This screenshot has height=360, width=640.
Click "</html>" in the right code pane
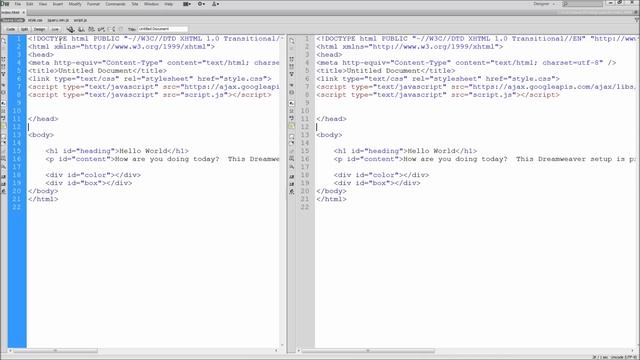(x=331, y=199)
